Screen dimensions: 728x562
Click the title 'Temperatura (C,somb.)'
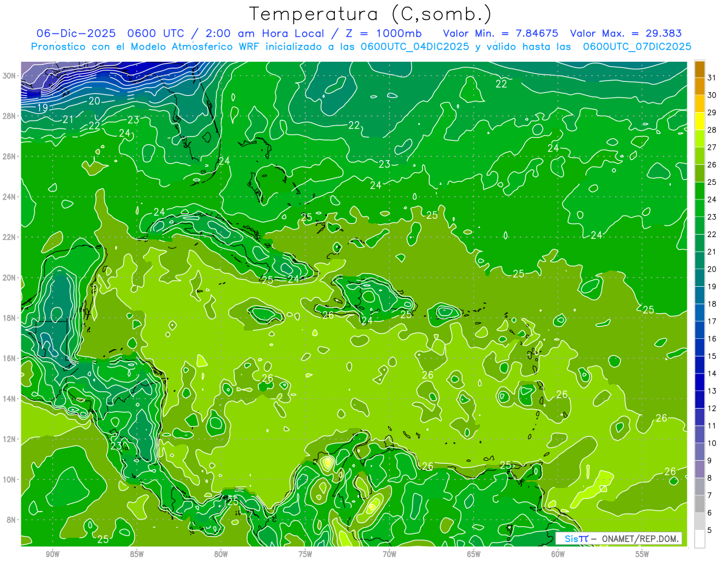pyautogui.click(x=371, y=14)
